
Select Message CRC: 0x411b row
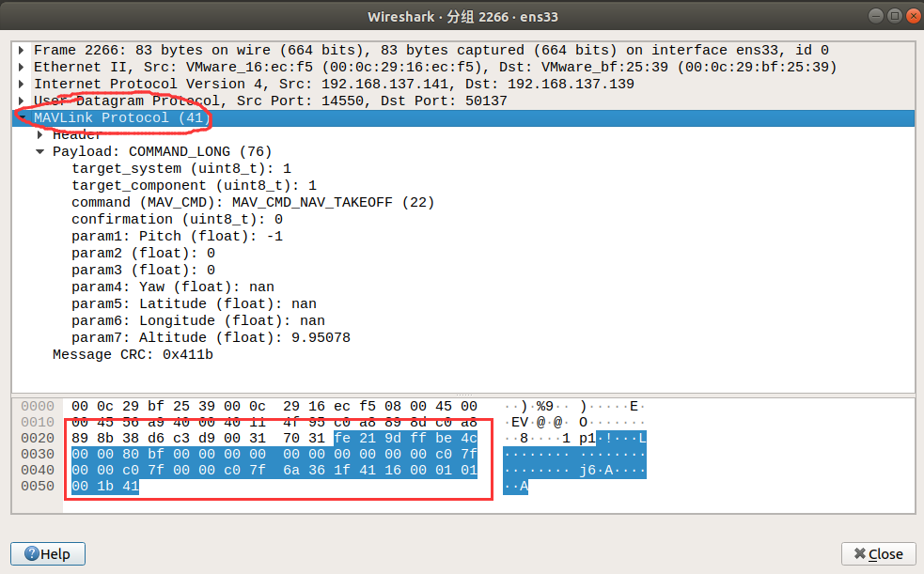[133, 355]
